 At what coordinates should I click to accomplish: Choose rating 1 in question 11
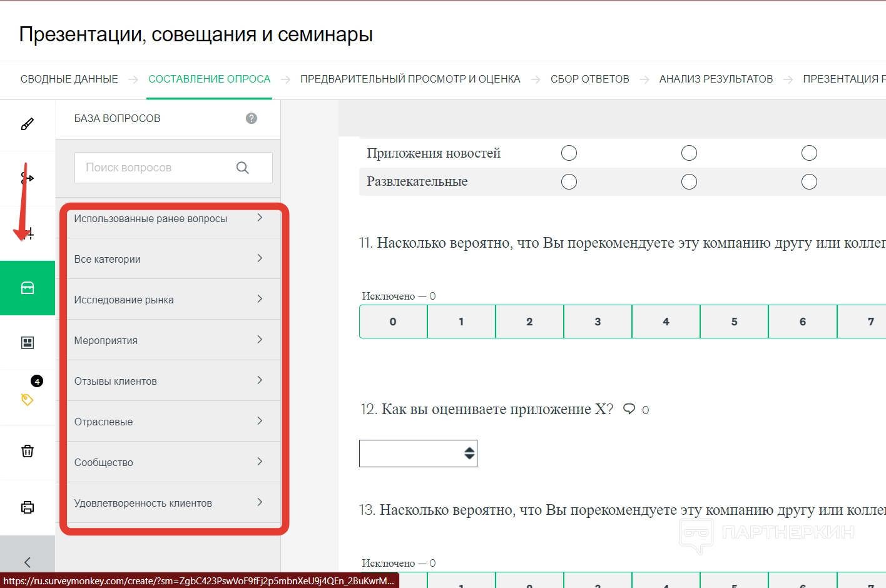[461, 322]
